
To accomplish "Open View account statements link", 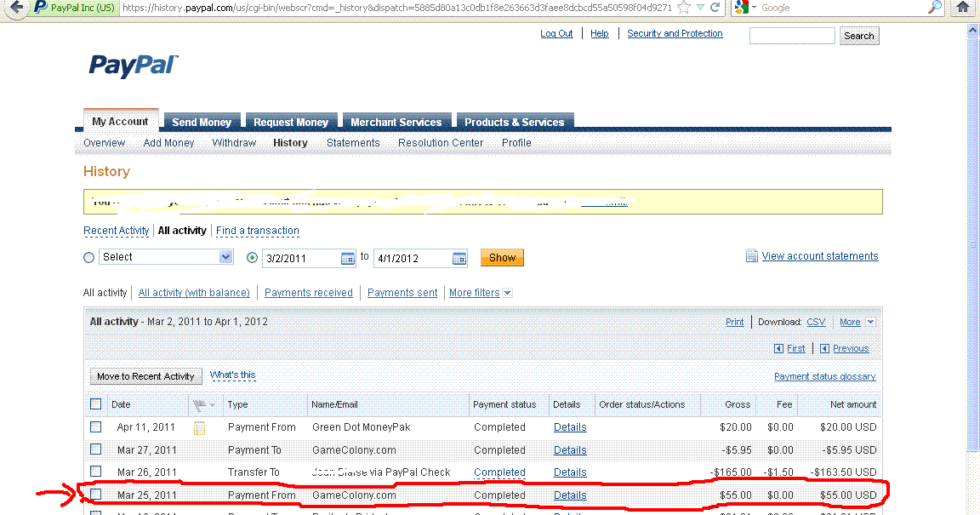I will (820, 256).
